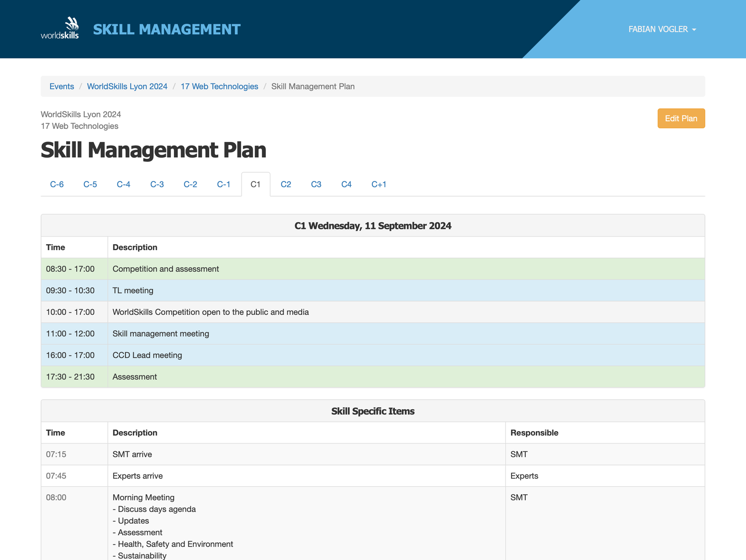Click the 'Skill Management Plan' page heading
The width and height of the screenshot is (746, 560).
point(153,150)
